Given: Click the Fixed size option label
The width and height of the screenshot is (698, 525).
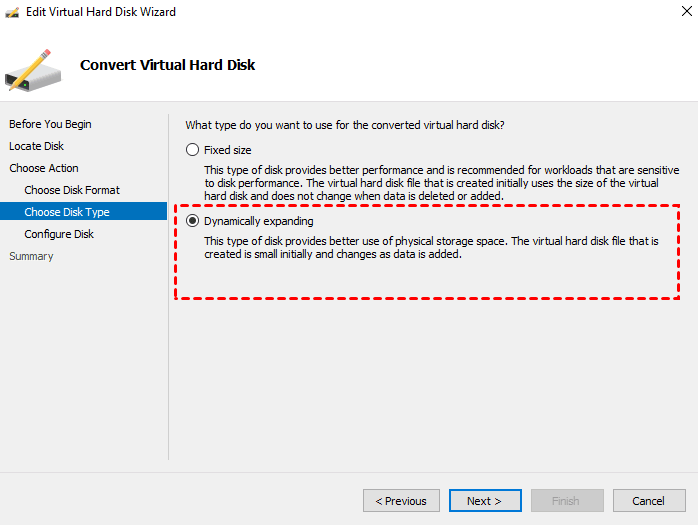Looking at the screenshot, I should 228,150.
